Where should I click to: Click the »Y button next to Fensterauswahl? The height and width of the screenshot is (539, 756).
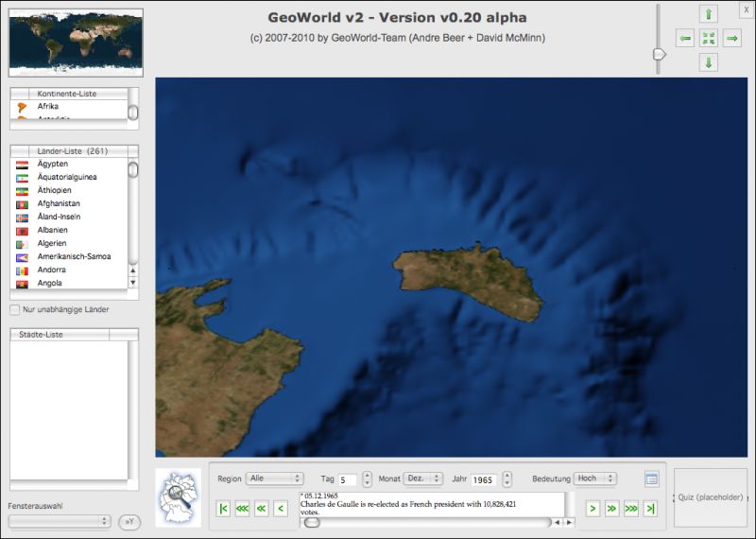click(x=129, y=522)
